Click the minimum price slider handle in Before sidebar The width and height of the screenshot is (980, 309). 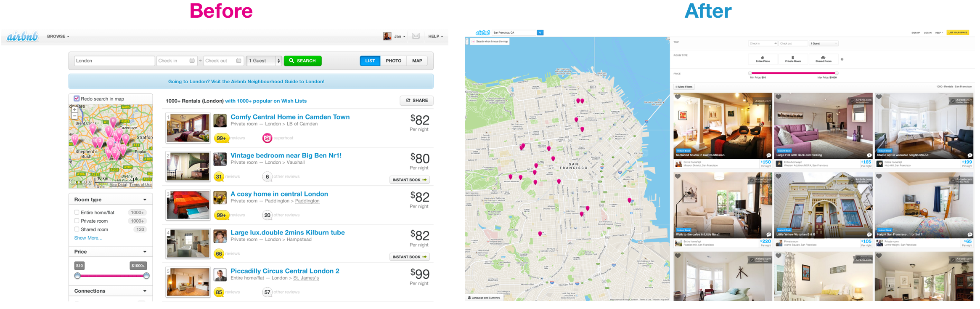tap(77, 276)
